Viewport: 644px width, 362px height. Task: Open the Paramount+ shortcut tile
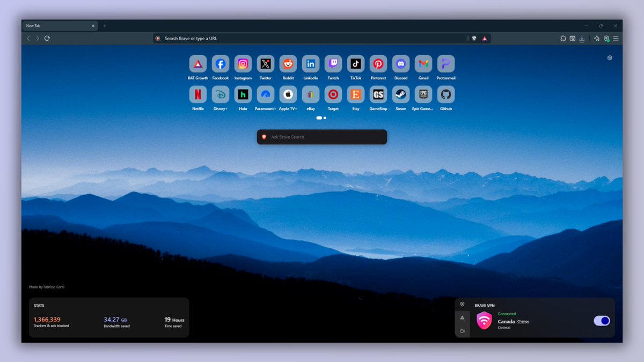tap(266, 94)
